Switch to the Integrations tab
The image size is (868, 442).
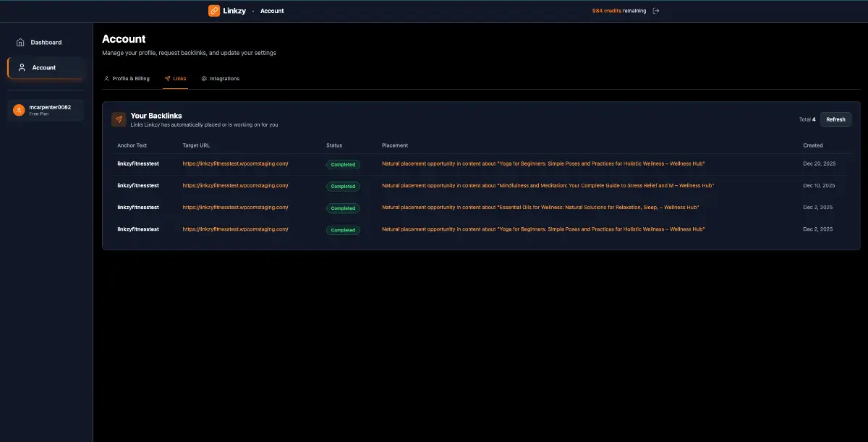point(220,78)
